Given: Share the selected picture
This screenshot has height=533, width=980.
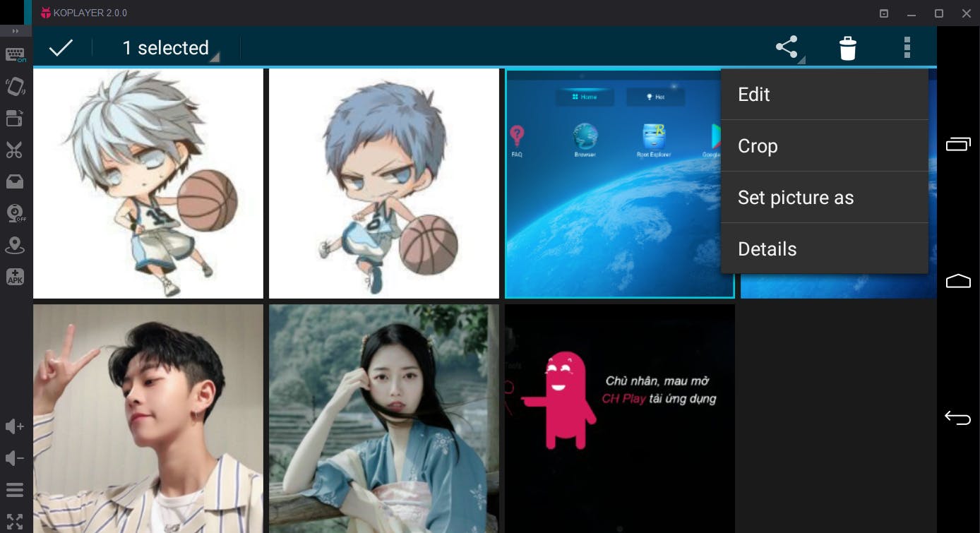Looking at the screenshot, I should (x=788, y=48).
